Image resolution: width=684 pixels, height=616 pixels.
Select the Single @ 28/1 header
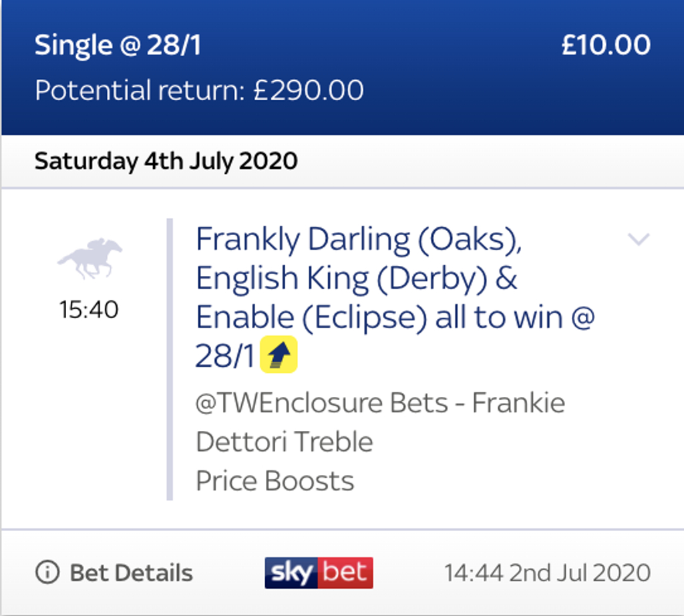coord(118,45)
